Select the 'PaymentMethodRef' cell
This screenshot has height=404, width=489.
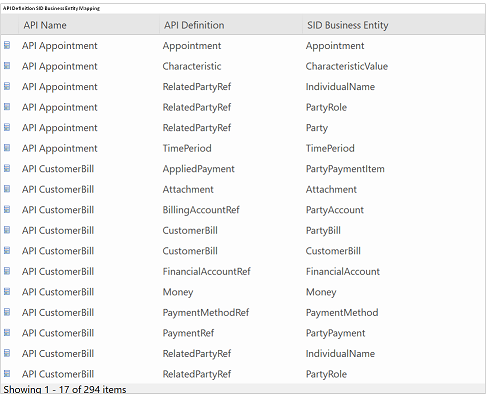coord(206,313)
